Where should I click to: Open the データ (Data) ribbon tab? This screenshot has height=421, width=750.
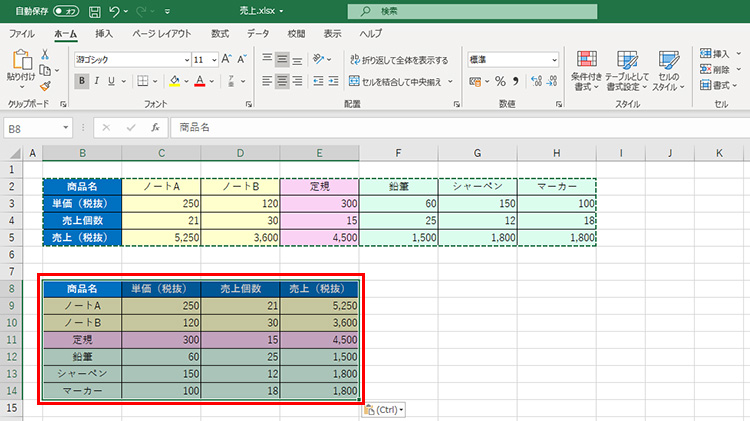(x=258, y=33)
